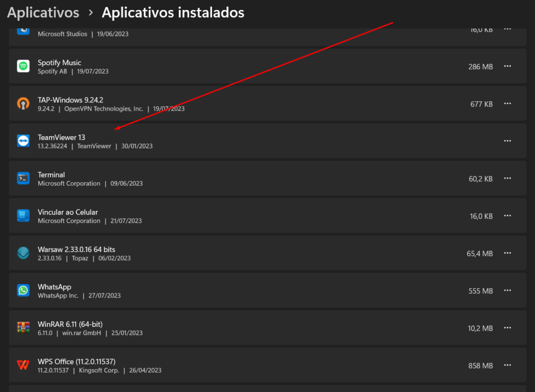Select the WPS Office (11.2.0.11537) title
Viewport: 535px width, 392px height.
76,362
